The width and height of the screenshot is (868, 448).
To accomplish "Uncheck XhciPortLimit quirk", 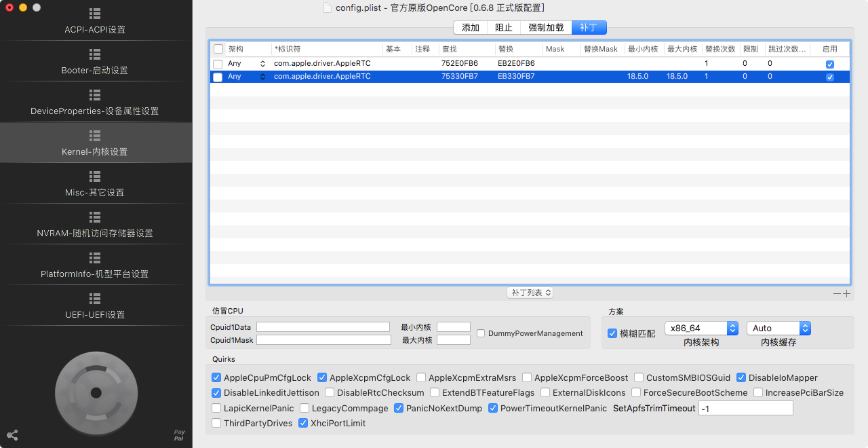I will tap(303, 423).
